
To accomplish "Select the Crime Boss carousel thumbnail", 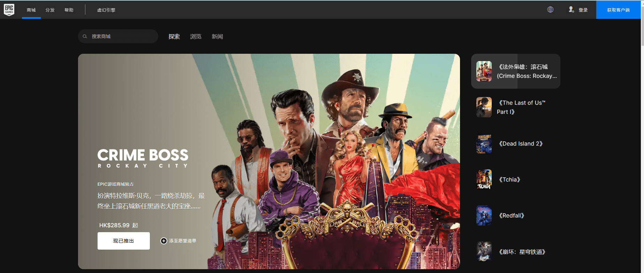I will 484,71.
